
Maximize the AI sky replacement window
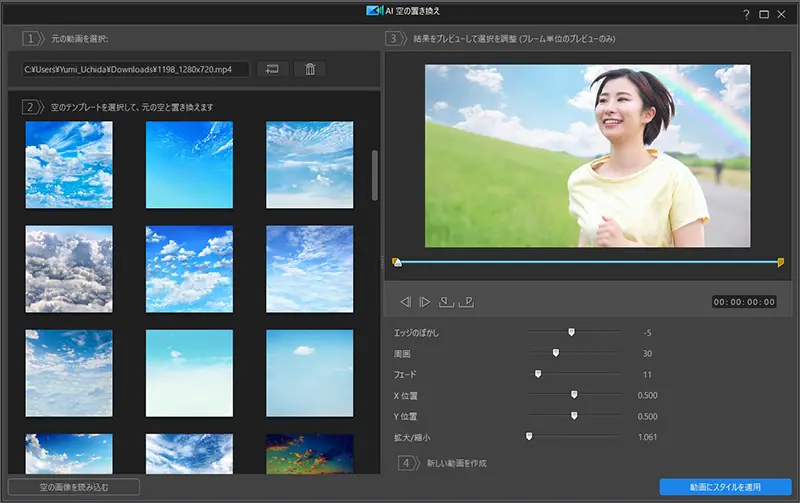pyautogui.click(x=764, y=14)
